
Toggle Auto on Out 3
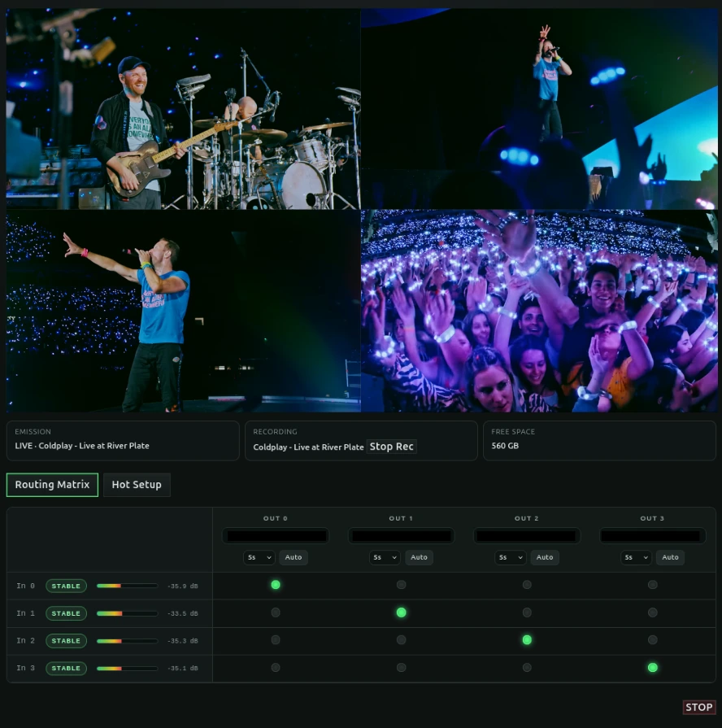(670, 558)
